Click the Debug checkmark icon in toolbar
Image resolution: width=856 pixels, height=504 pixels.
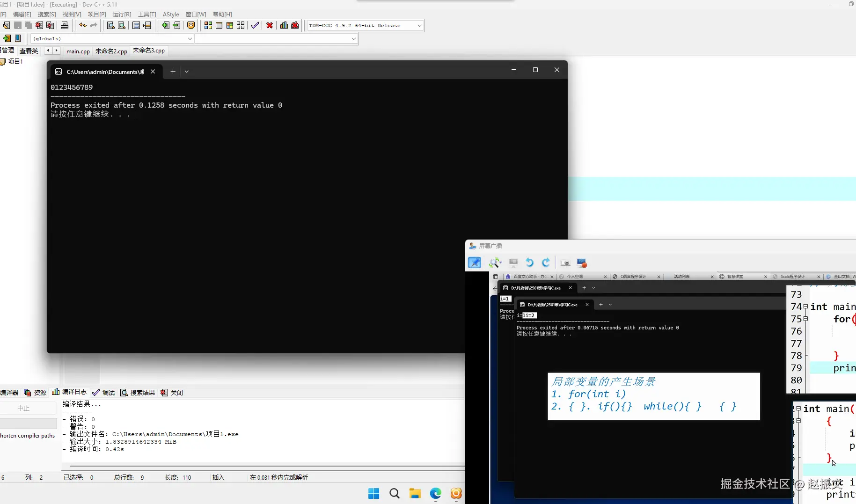point(255,25)
